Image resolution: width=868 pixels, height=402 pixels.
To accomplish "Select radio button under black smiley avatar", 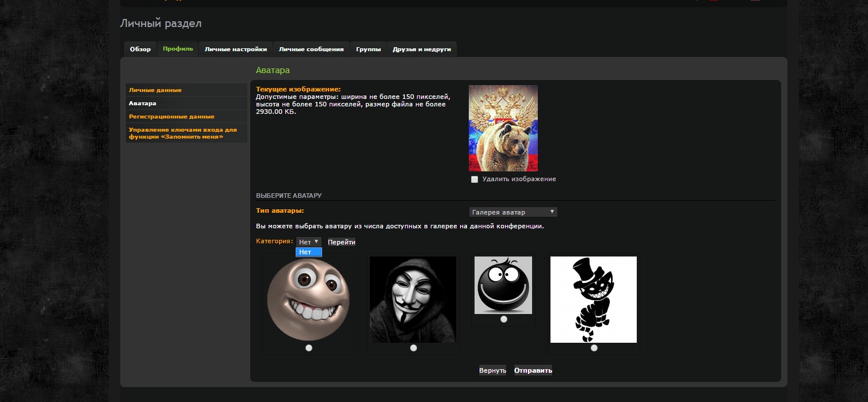I will 504,319.
